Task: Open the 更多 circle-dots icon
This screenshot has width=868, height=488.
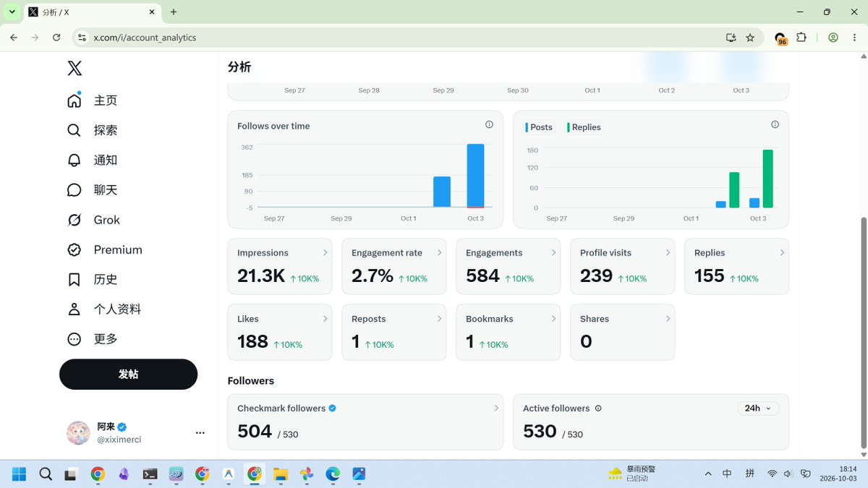Action: coord(74,339)
